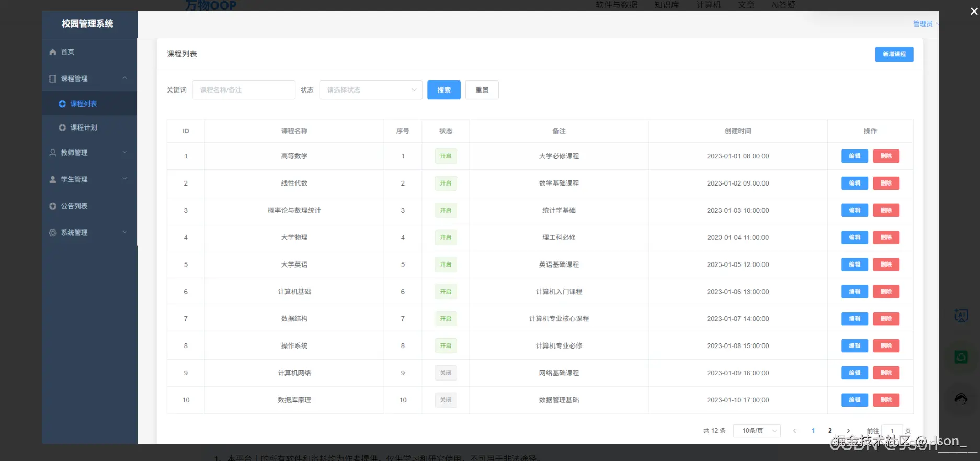This screenshot has width=980, height=461.
Task: Click the home icon beside 首页
Action: (53, 52)
